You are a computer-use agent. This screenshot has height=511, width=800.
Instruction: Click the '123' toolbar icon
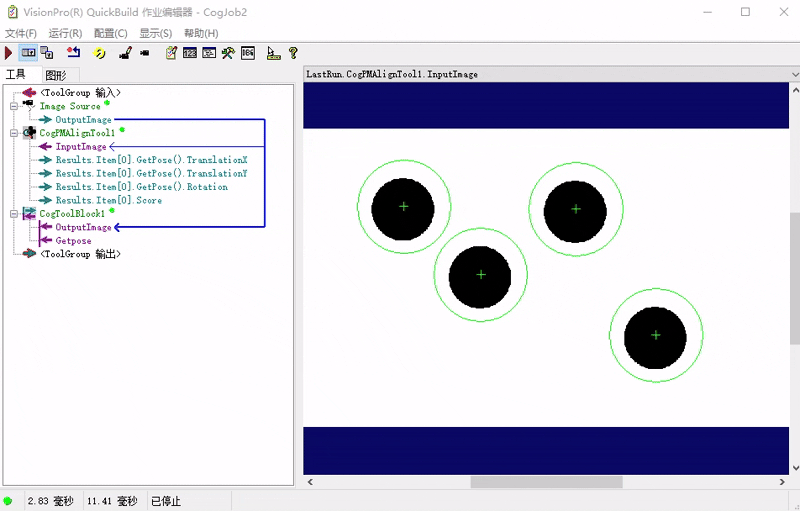[x=190, y=53]
